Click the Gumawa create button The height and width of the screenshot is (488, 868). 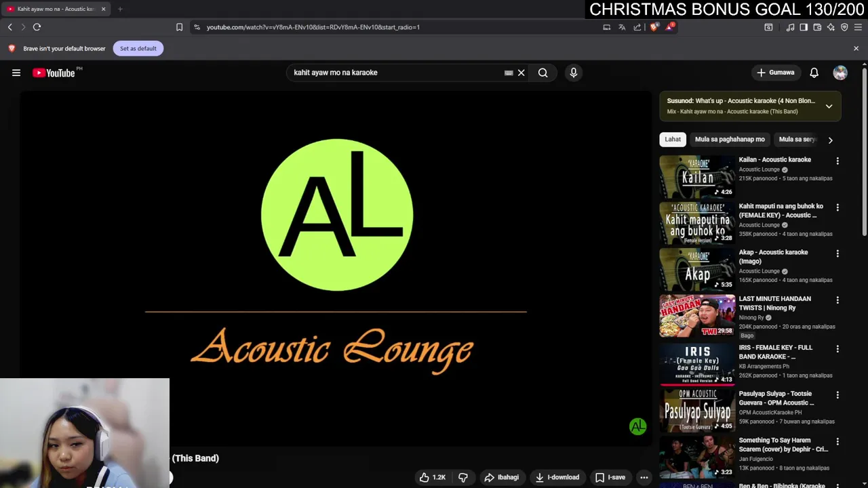tap(775, 73)
